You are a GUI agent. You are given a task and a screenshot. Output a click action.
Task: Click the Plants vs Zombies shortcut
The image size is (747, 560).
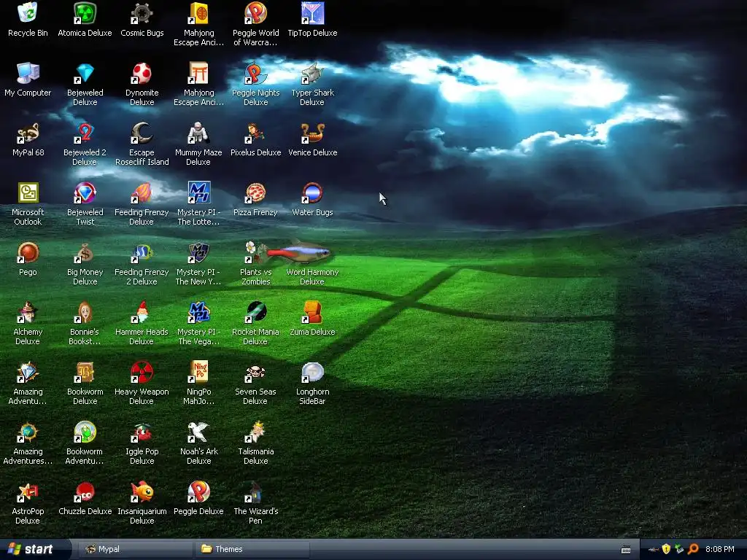[x=256, y=253]
